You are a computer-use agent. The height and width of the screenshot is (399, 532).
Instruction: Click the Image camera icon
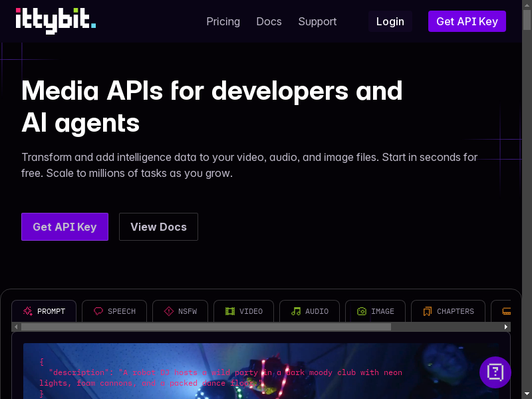[x=362, y=311]
